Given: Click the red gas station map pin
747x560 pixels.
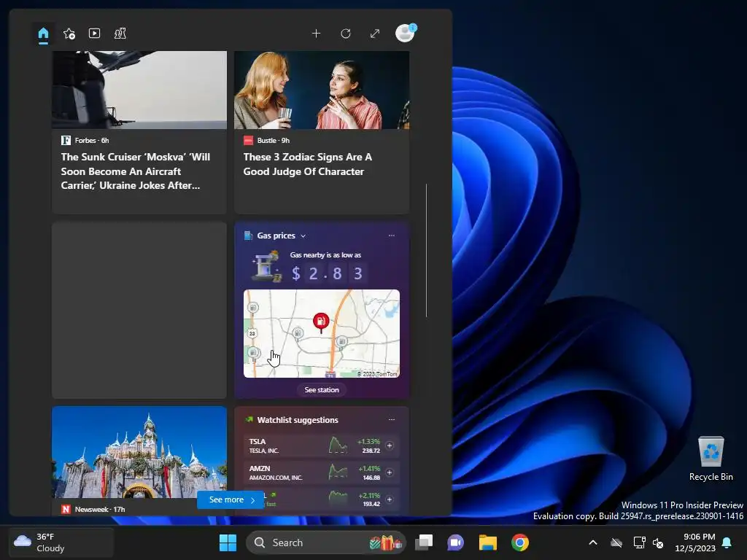Looking at the screenshot, I should pyautogui.click(x=321, y=322).
